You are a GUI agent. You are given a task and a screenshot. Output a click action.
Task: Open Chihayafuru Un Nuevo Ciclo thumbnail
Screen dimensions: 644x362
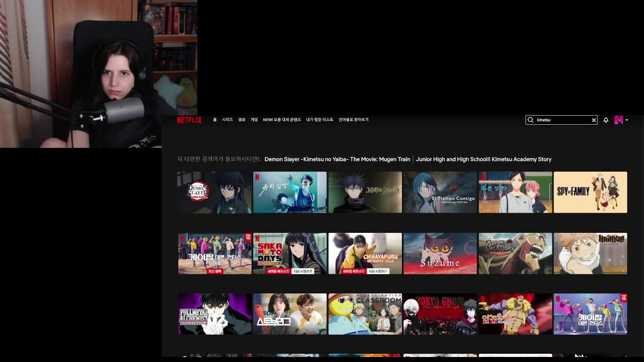pos(365,253)
